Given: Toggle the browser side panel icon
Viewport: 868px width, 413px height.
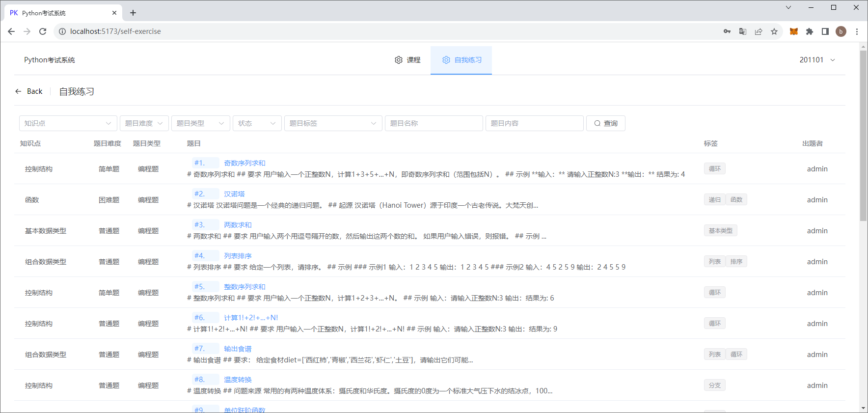Looking at the screenshot, I should [x=825, y=31].
